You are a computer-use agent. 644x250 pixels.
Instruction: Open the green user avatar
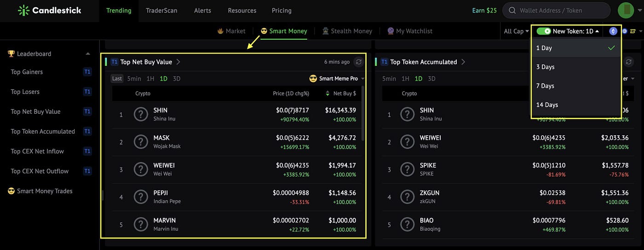pyautogui.click(x=626, y=10)
